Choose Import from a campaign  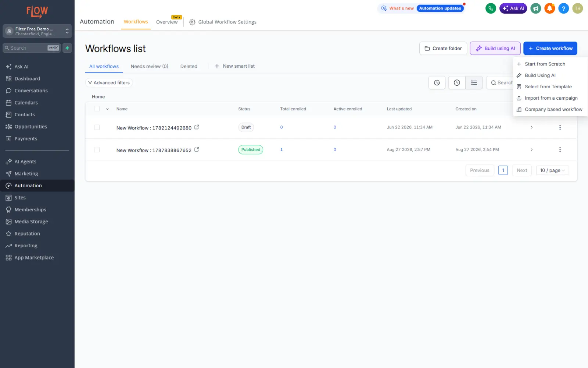(550, 98)
